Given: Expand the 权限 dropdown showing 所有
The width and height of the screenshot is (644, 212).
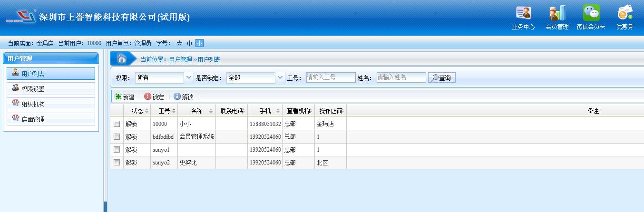Looking at the screenshot, I should point(189,77).
